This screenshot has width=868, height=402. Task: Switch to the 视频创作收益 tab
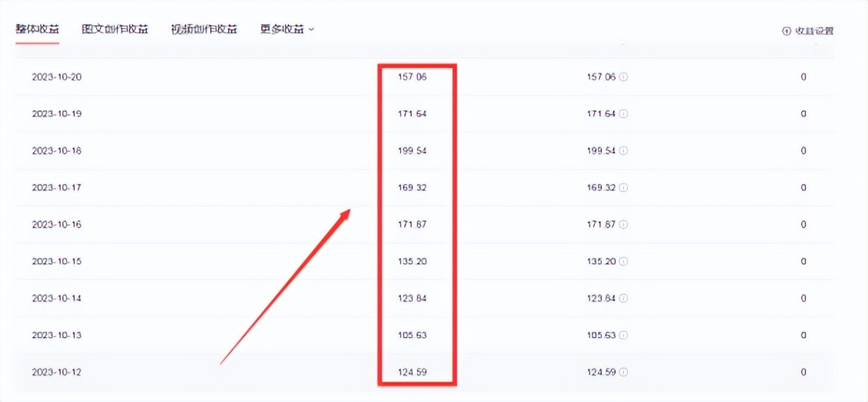point(204,29)
